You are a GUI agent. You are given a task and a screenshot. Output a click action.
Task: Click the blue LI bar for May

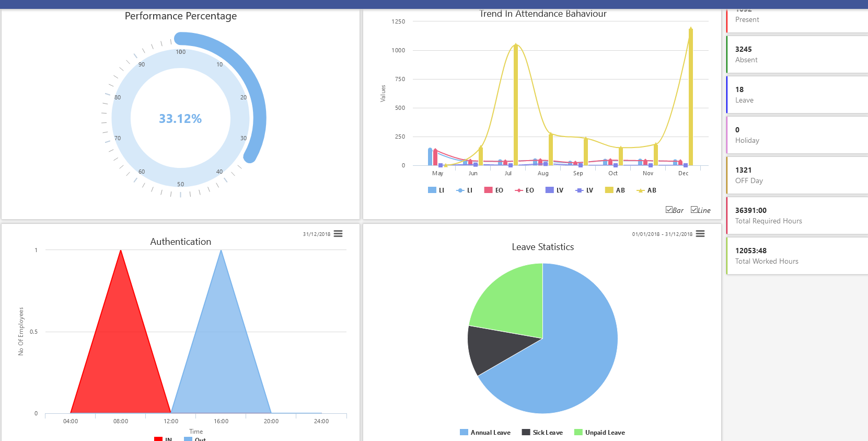[430, 157]
